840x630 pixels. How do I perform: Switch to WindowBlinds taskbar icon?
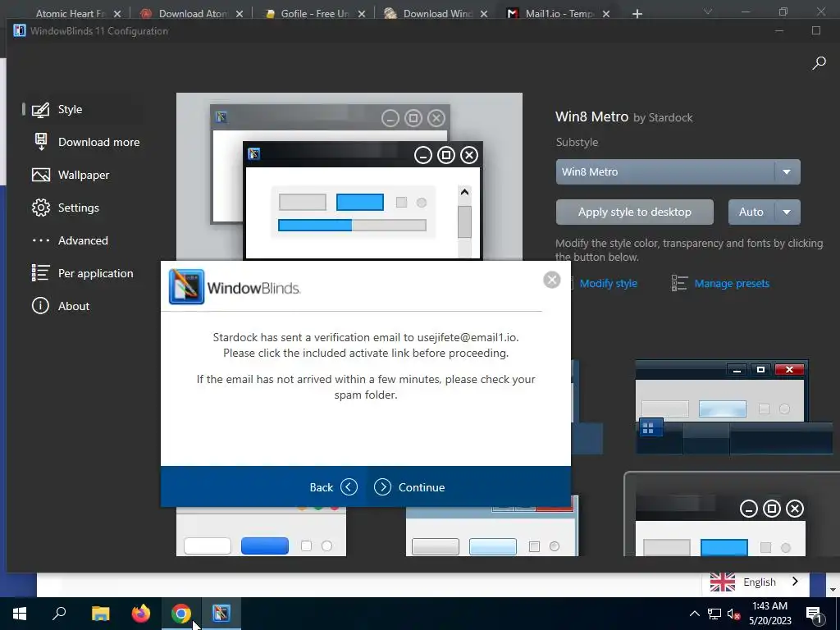[x=221, y=614]
